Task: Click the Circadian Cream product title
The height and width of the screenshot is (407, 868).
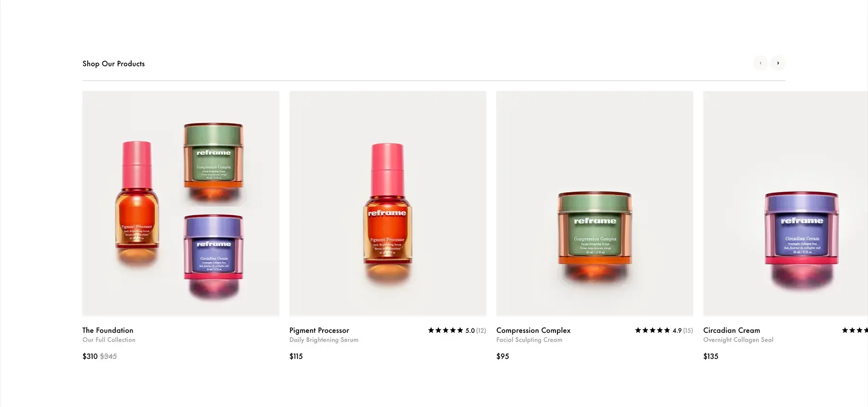Action: (732, 330)
